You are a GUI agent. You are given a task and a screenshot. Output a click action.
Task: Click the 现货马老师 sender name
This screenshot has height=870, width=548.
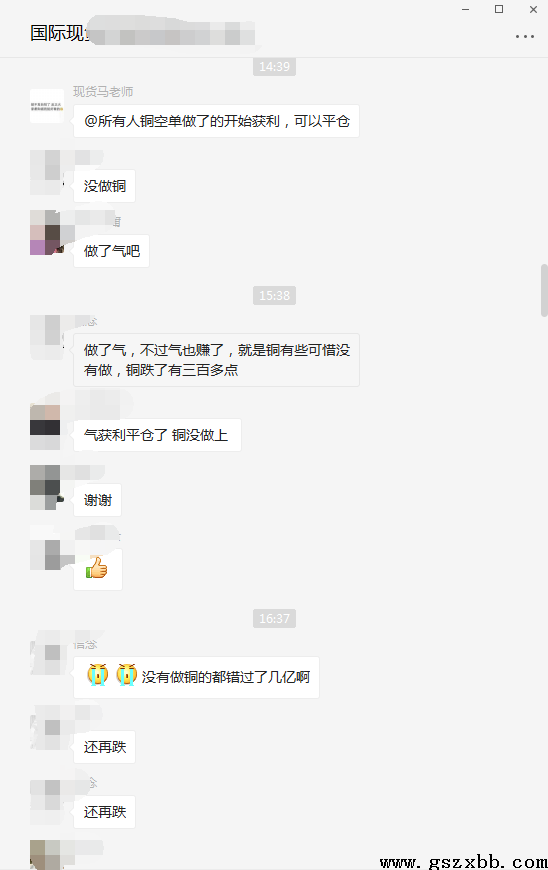103,92
